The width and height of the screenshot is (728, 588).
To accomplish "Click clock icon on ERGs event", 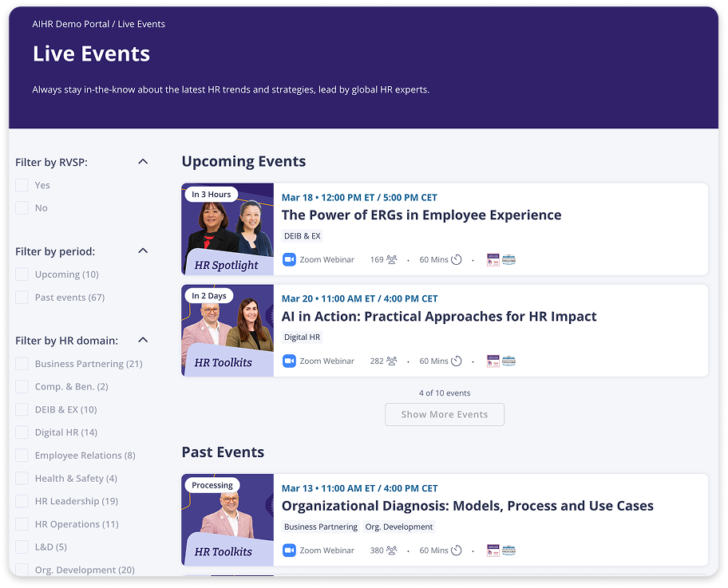I will pyautogui.click(x=457, y=259).
